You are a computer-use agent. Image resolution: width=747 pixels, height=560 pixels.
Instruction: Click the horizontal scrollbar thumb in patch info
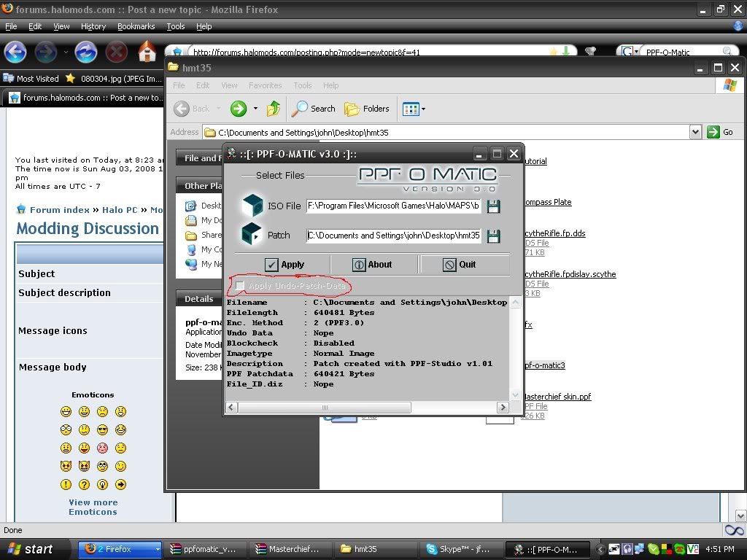click(325, 407)
